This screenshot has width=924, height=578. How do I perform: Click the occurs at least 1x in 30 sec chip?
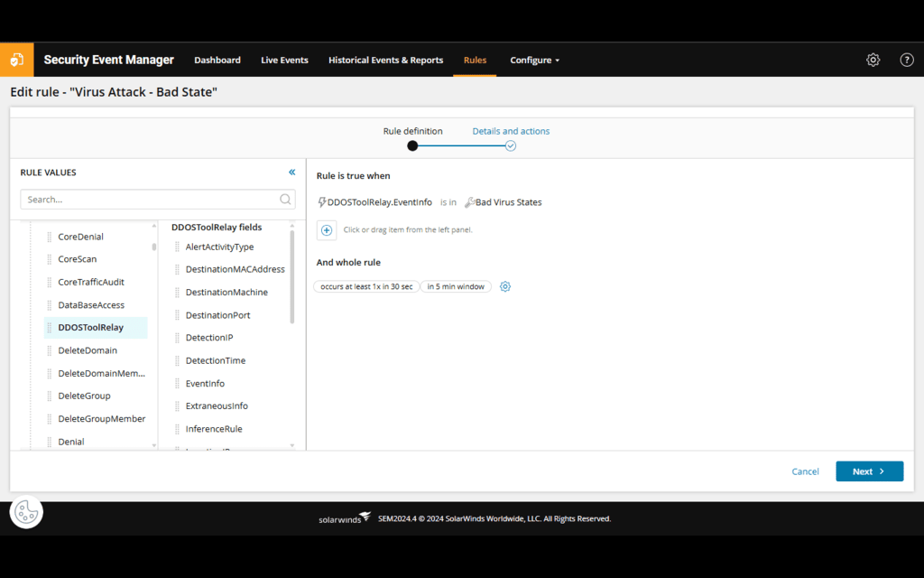coord(366,286)
